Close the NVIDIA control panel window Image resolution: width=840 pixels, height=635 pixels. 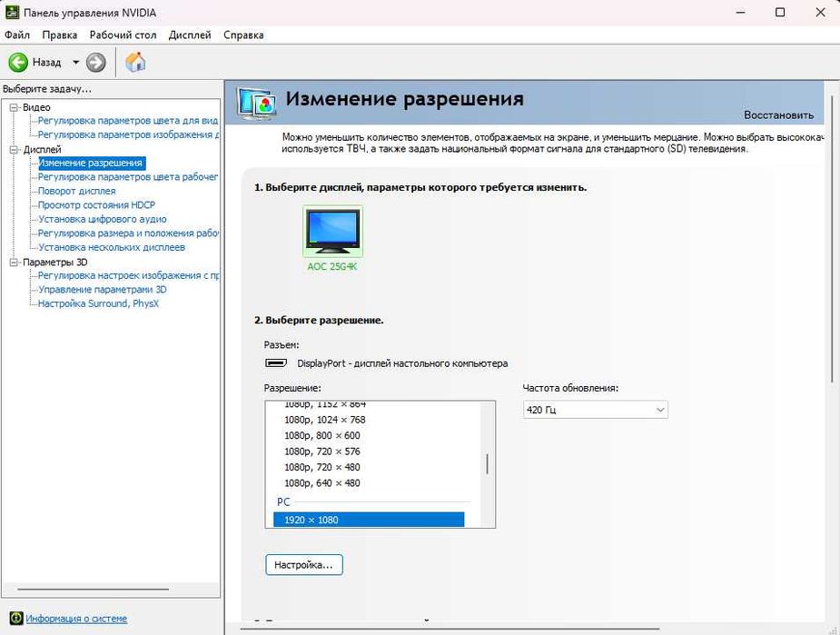coord(820,13)
